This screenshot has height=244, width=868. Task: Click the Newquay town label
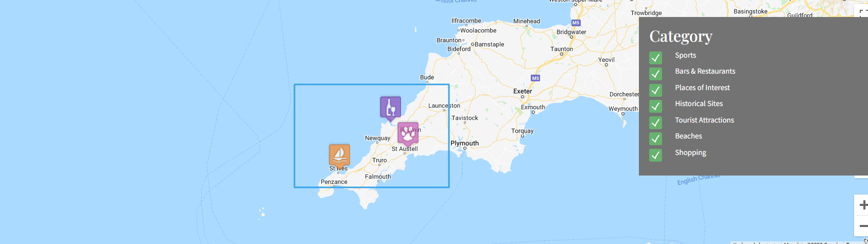point(377,138)
